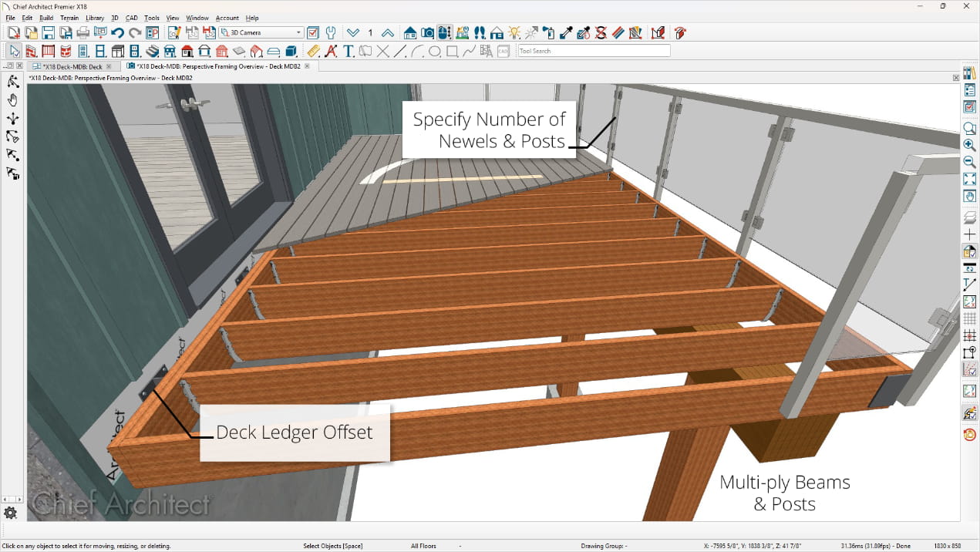Toggle grid snaps on right toolbar
The image size is (980, 552).
click(x=970, y=335)
